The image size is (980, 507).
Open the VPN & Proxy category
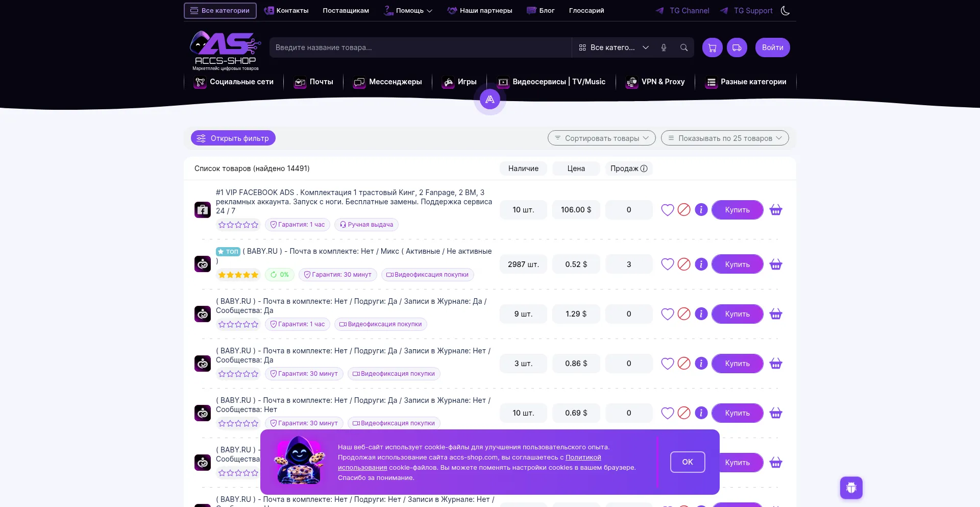coord(655,82)
